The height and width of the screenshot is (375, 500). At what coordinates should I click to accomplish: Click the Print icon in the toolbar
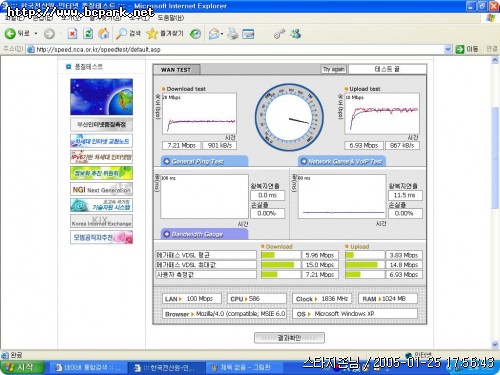(233, 33)
